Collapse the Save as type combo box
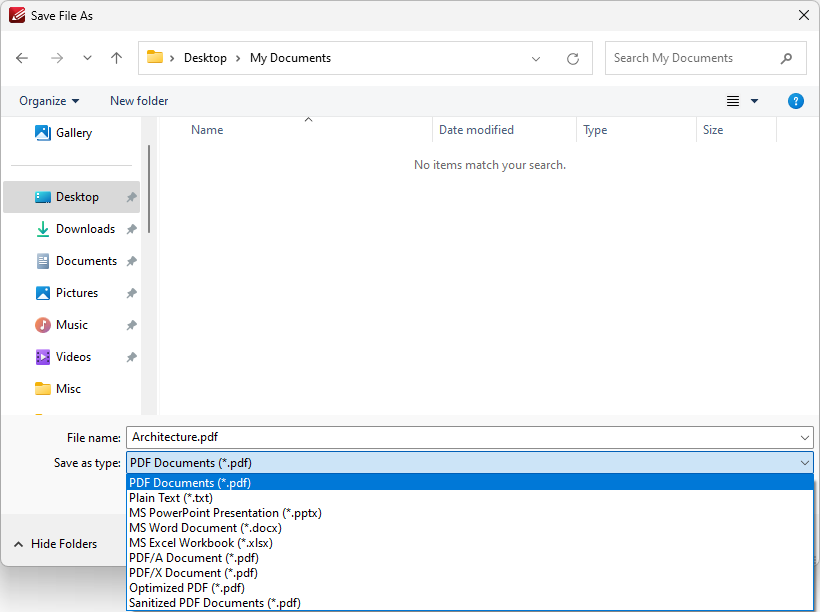Viewport: 820px width, 612px height. pyautogui.click(x=804, y=463)
